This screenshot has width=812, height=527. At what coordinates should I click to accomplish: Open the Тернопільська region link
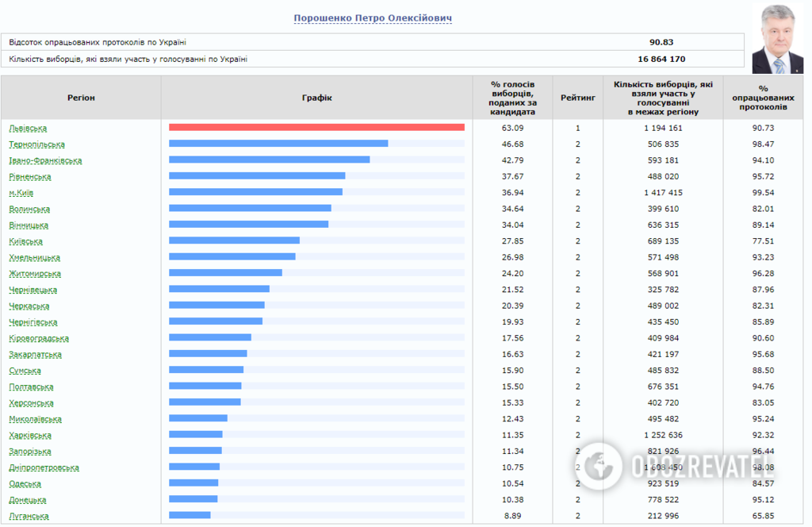[x=36, y=144]
